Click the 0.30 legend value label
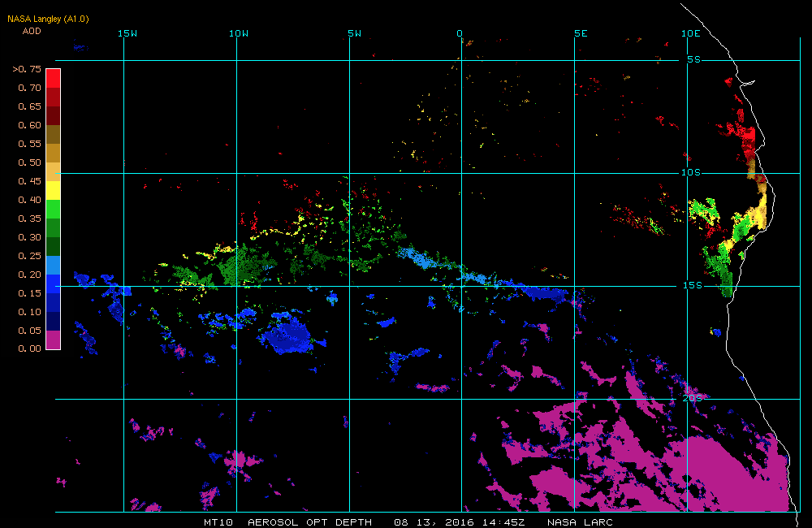 [x=29, y=237]
